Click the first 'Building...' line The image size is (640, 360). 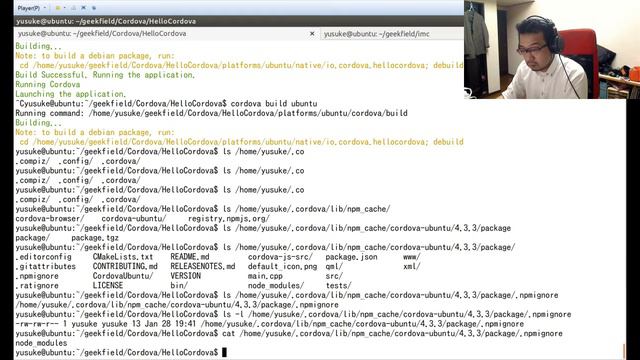[x=39, y=46]
